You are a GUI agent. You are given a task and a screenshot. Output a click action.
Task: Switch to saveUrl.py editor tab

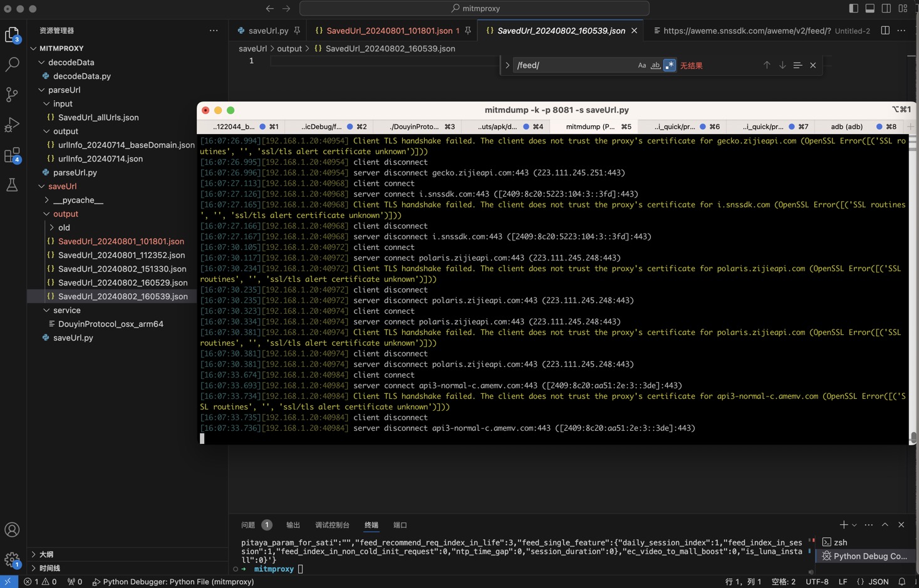(x=268, y=30)
